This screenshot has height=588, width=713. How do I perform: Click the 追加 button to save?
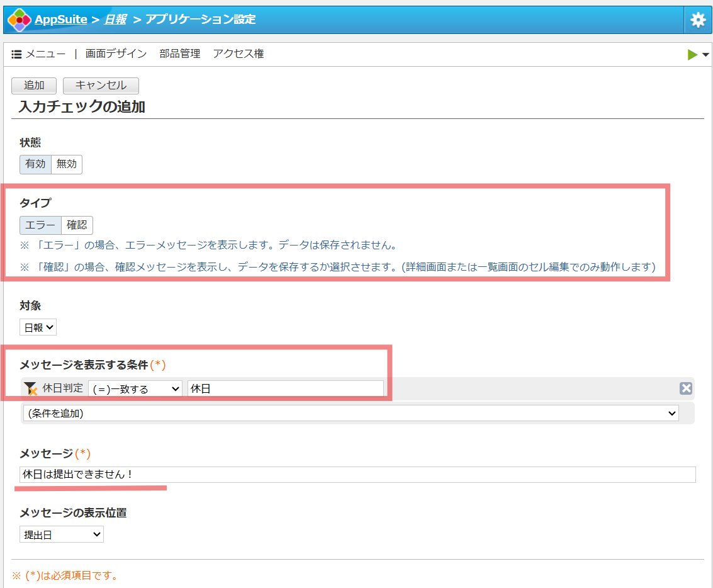[33, 86]
